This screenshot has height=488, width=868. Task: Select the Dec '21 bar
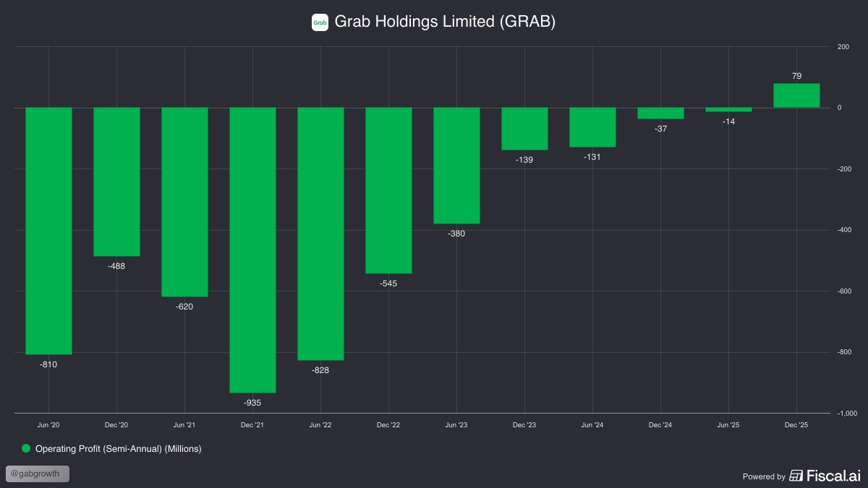click(x=252, y=250)
